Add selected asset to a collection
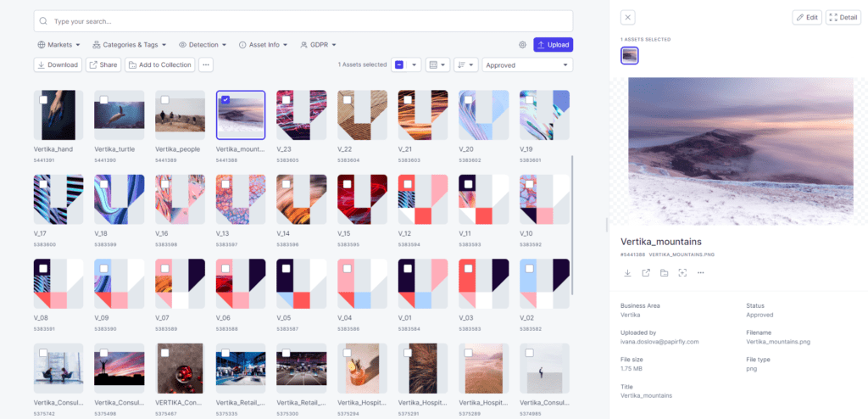Viewport: 868px width, 419px height. click(160, 64)
